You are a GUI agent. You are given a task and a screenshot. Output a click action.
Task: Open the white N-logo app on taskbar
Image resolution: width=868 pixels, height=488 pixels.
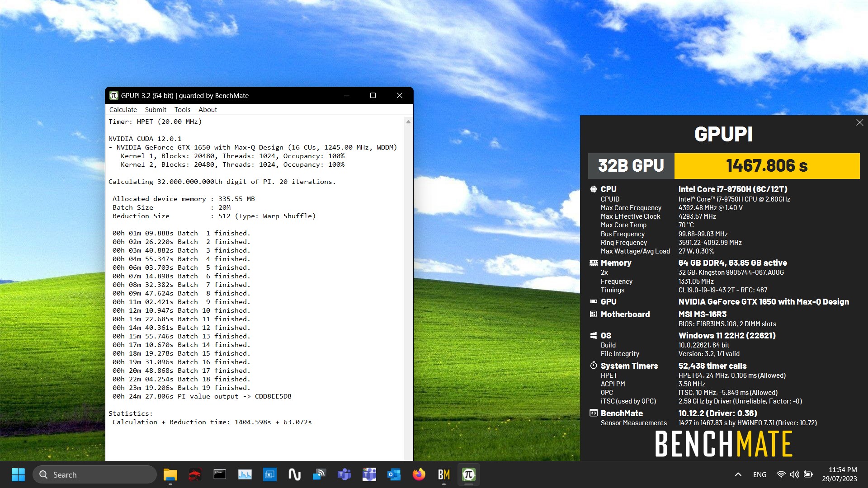tap(294, 474)
